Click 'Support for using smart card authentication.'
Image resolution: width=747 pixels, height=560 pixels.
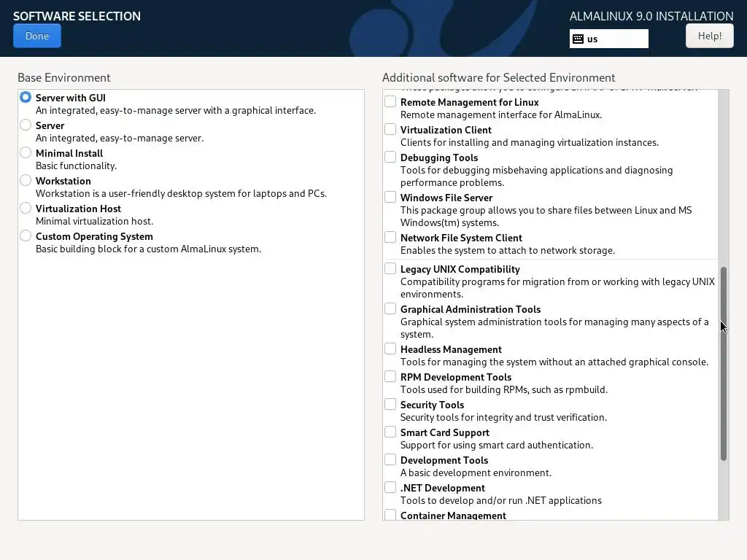497,445
